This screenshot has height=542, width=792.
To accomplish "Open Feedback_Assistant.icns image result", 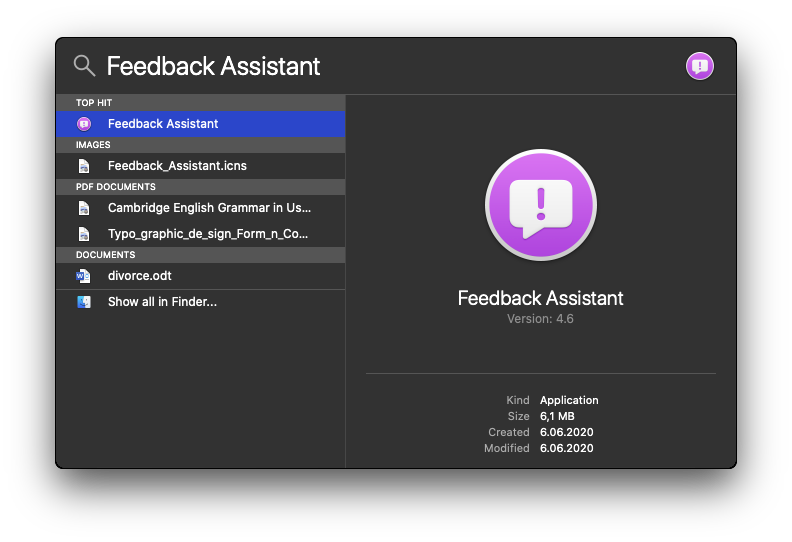I will pyautogui.click(x=201, y=166).
